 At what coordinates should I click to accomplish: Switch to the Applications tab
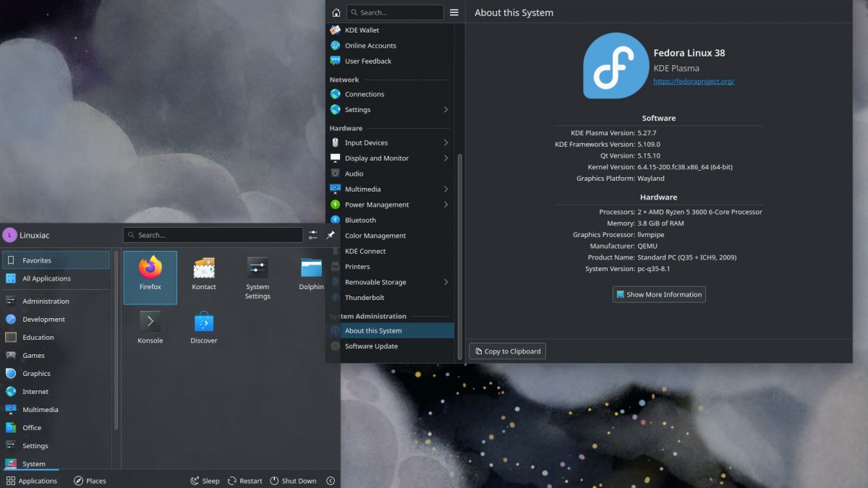31,481
